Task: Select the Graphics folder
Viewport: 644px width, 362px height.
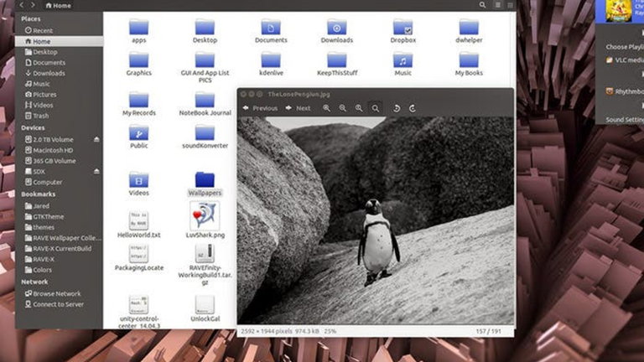Action: coord(139,64)
